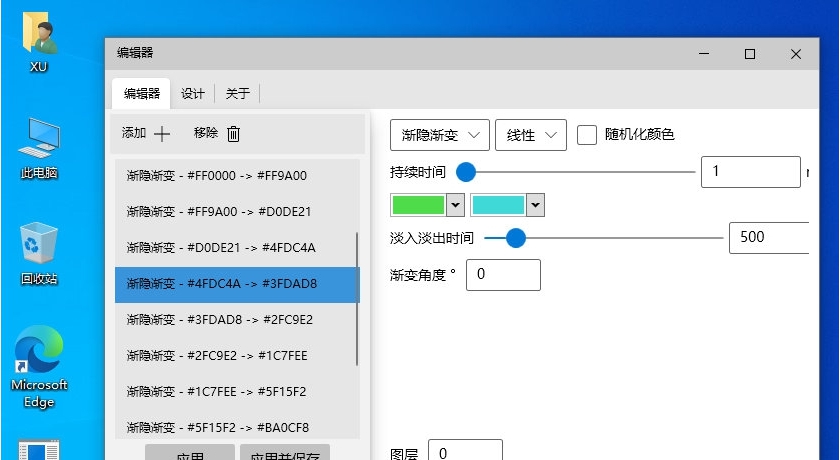Click the 持续时间 value field showing 1

751,172
